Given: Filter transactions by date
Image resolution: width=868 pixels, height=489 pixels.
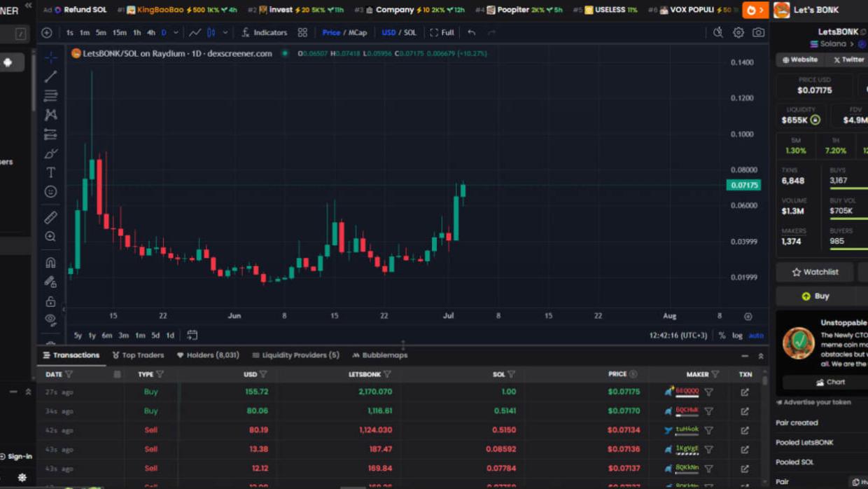Looking at the screenshot, I should click(x=69, y=375).
